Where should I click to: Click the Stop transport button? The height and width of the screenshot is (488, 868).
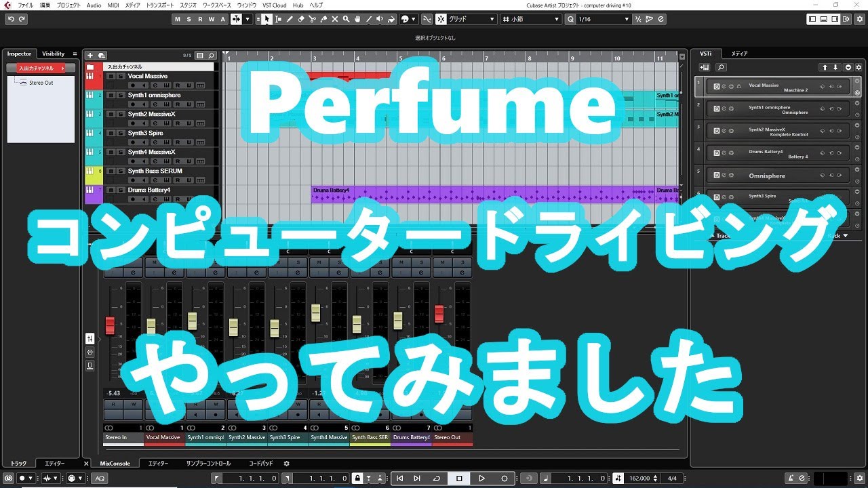(459, 478)
